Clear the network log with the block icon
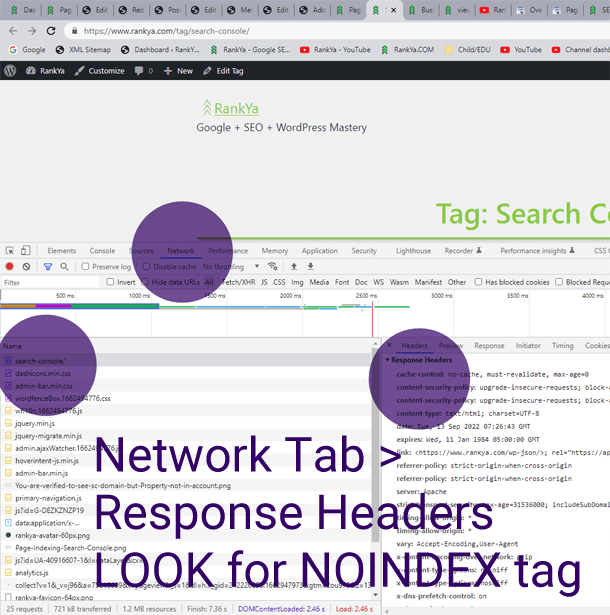Image resolution: width=610 pixels, height=615 pixels. pos(26,267)
